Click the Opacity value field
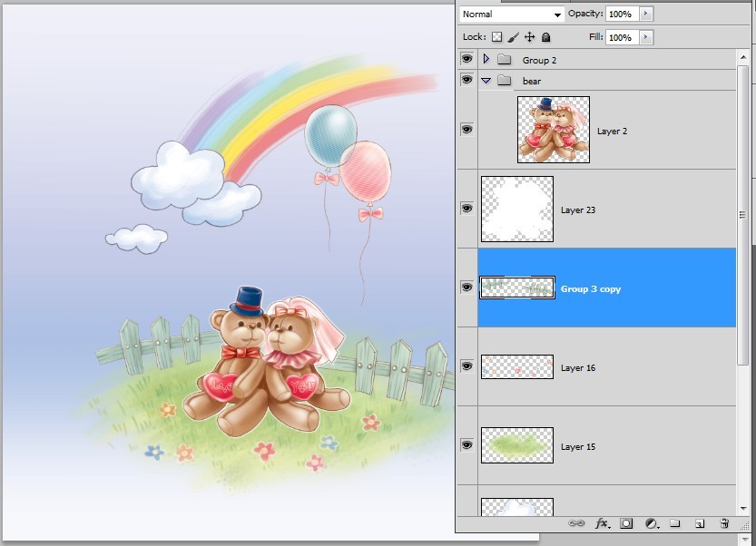This screenshot has height=546, width=756. (622, 14)
